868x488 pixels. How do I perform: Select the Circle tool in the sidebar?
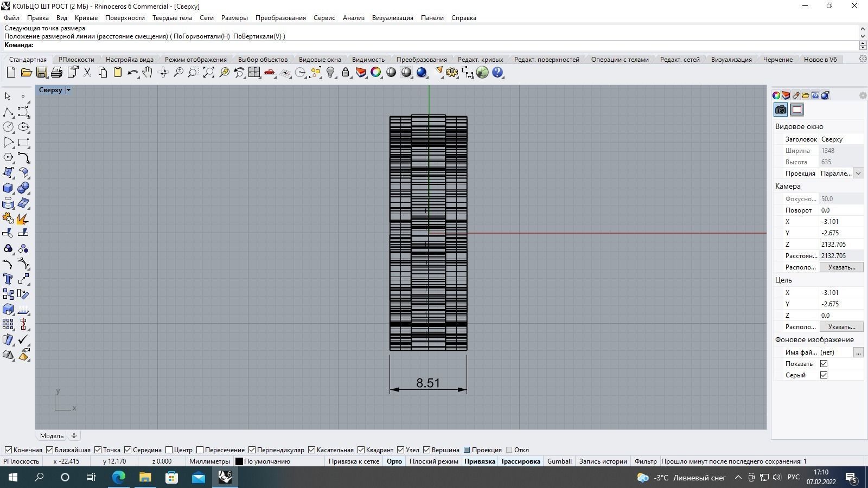8,127
